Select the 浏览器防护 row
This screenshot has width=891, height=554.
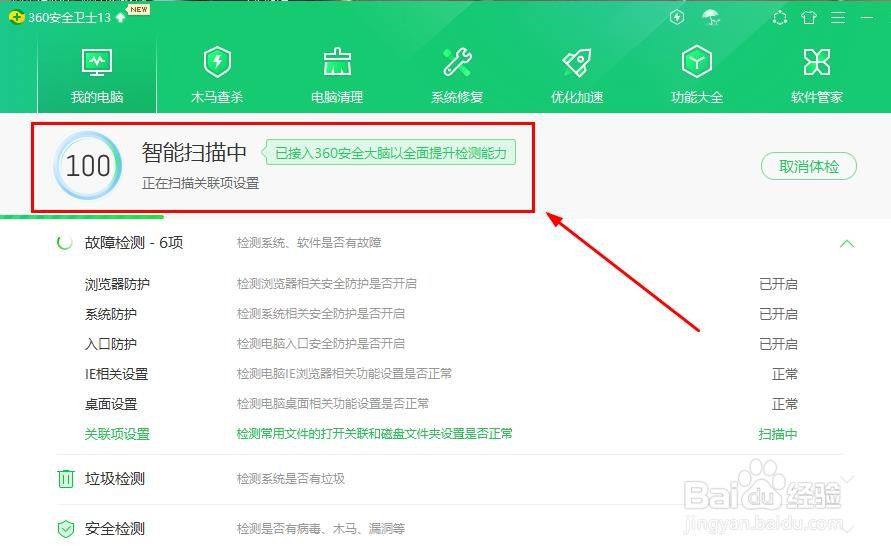441,284
